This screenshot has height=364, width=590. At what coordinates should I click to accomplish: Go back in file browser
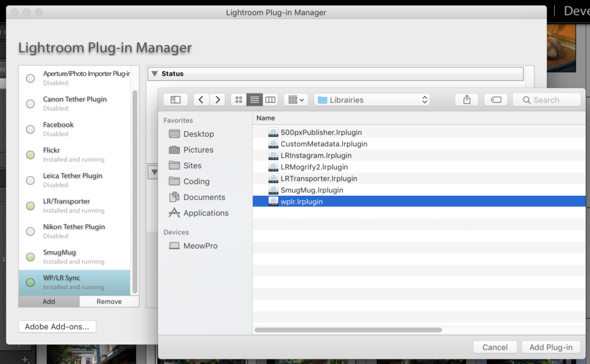tap(201, 100)
